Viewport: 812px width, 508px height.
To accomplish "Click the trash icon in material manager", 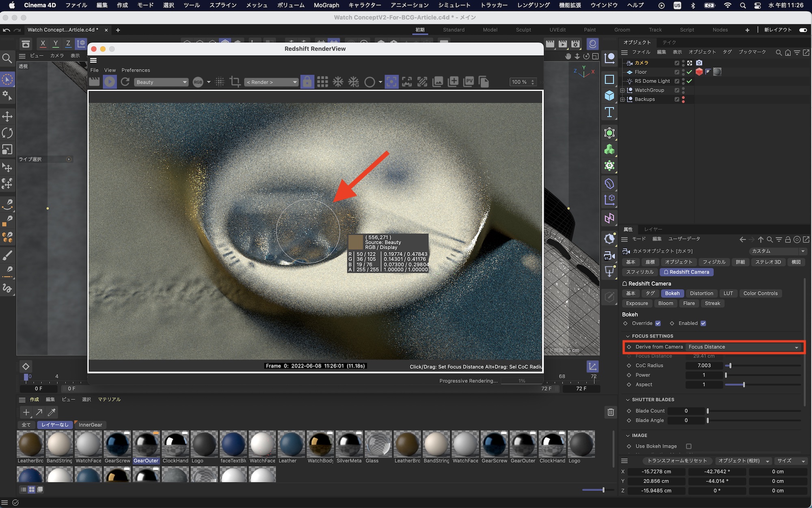I will click(610, 412).
